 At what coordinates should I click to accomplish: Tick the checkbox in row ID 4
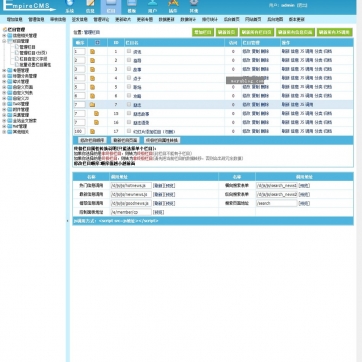(129, 78)
